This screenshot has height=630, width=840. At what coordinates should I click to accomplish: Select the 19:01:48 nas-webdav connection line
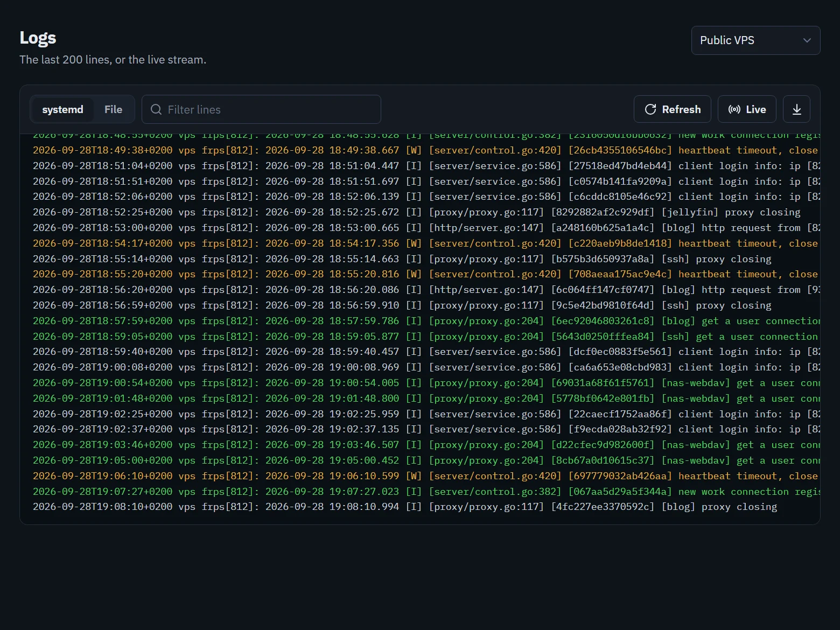[425, 398]
